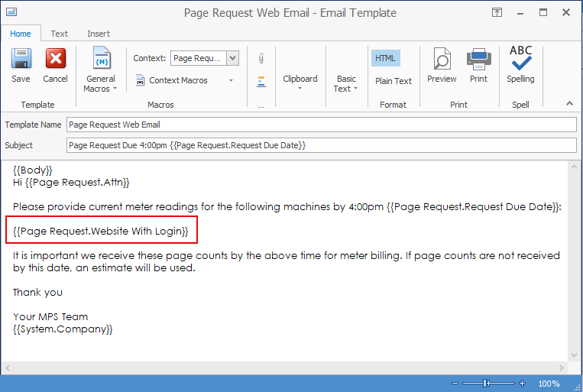The width and height of the screenshot is (583, 392).
Task: Click into the Subject field
Action: (322, 145)
